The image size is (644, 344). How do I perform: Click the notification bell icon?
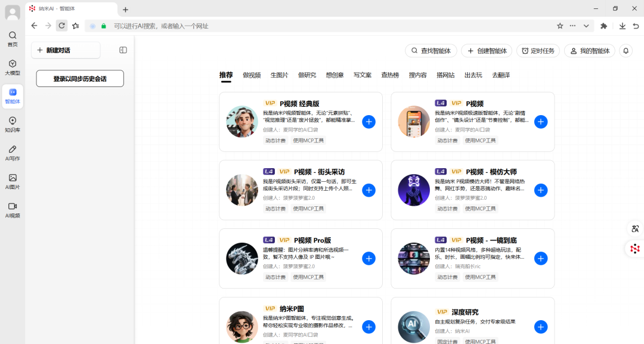click(626, 51)
